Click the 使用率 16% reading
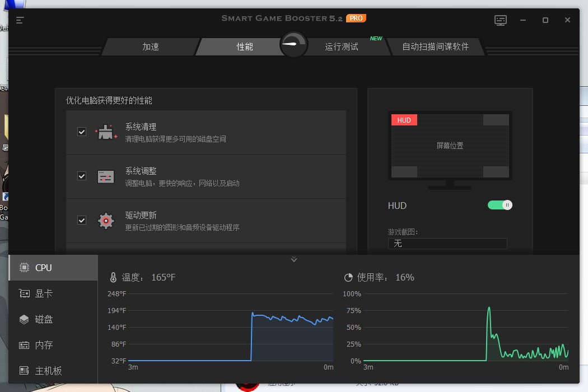Image resolution: width=588 pixels, height=392 pixels. click(x=385, y=277)
